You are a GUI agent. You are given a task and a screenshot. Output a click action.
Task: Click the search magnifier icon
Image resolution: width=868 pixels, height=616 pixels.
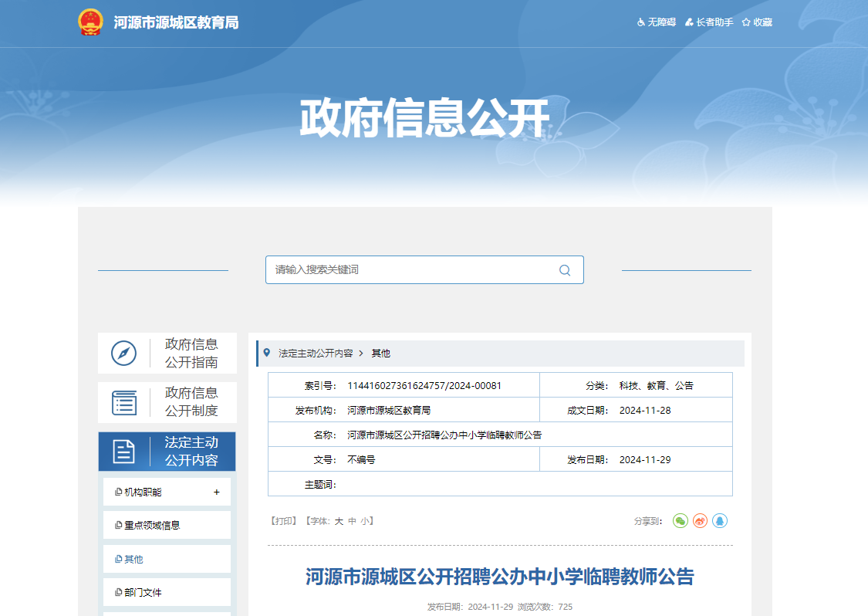[x=565, y=270]
